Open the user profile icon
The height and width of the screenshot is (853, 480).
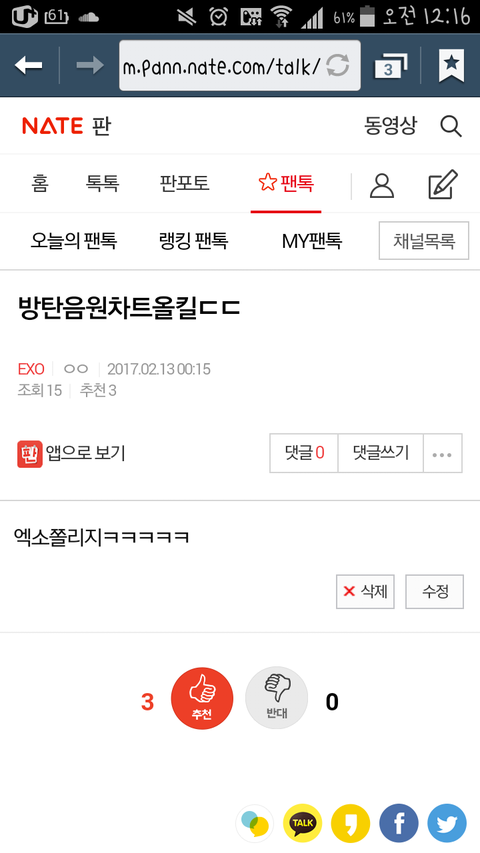point(381,185)
